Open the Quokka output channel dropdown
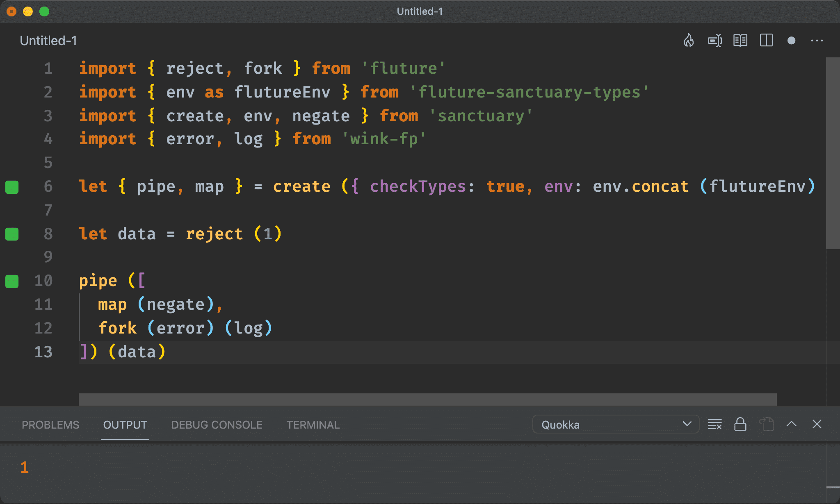Screen dimensions: 840x504 (616, 425)
